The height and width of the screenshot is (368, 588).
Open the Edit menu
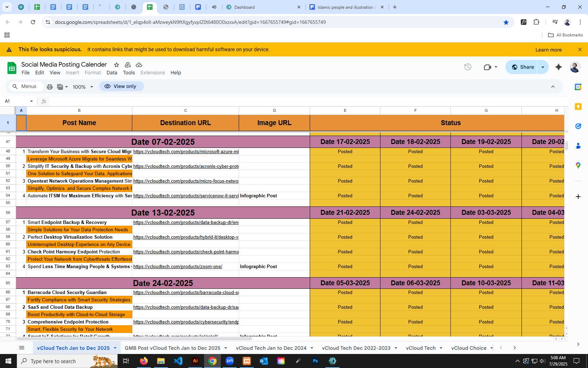click(40, 73)
